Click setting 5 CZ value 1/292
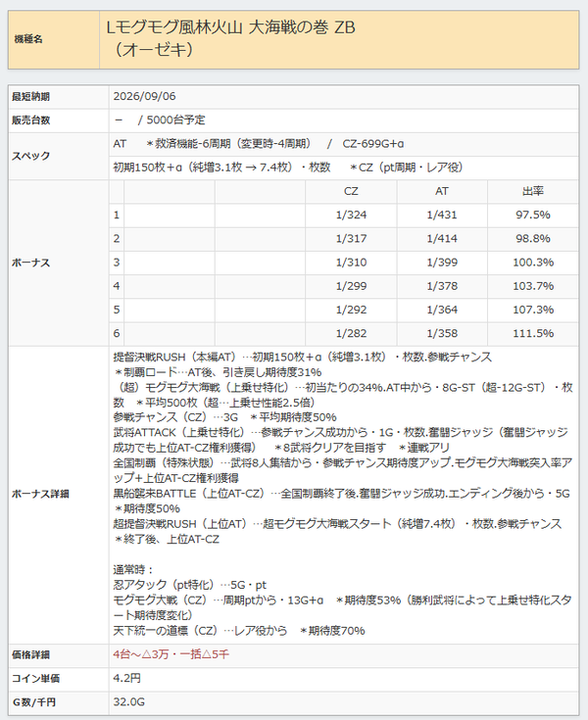This screenshot has width=588, height=720. pos(351,310)
